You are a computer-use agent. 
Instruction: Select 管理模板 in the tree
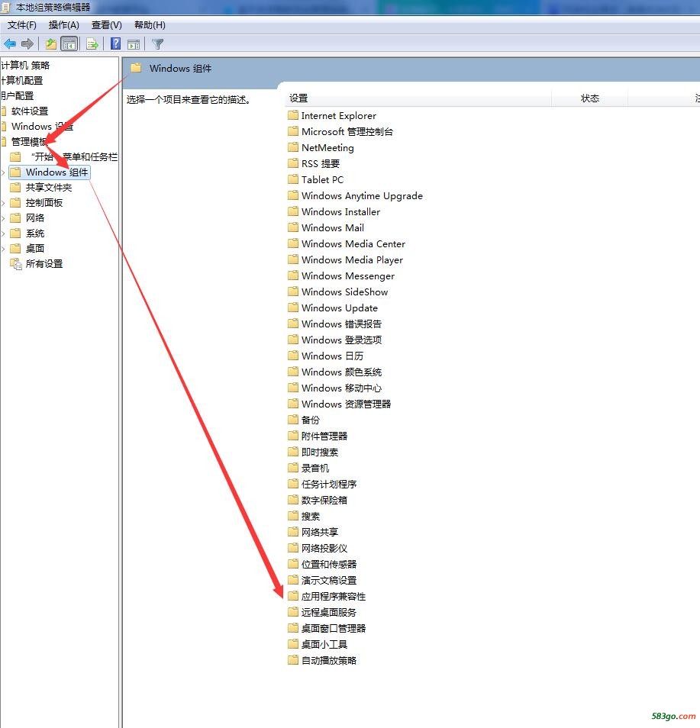[x=29, y=142]
